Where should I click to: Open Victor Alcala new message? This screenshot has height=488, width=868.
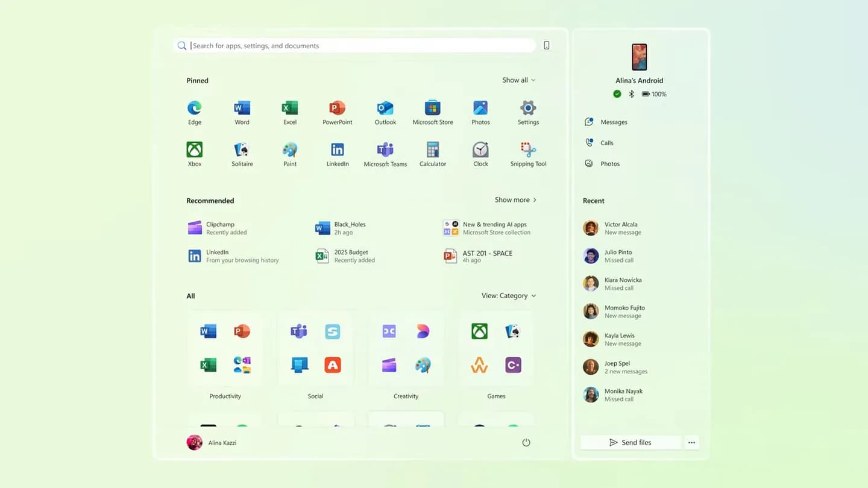coord(612,228)
